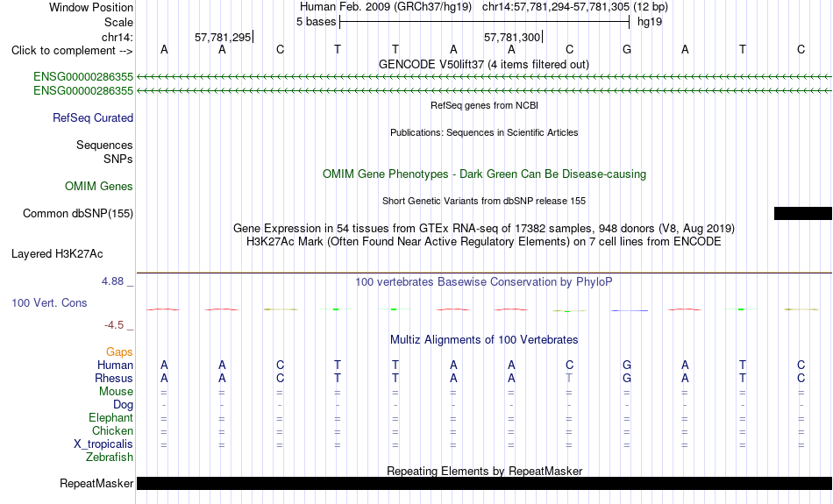Click the 'Click to complement -->' label

(x=72, y=51)
